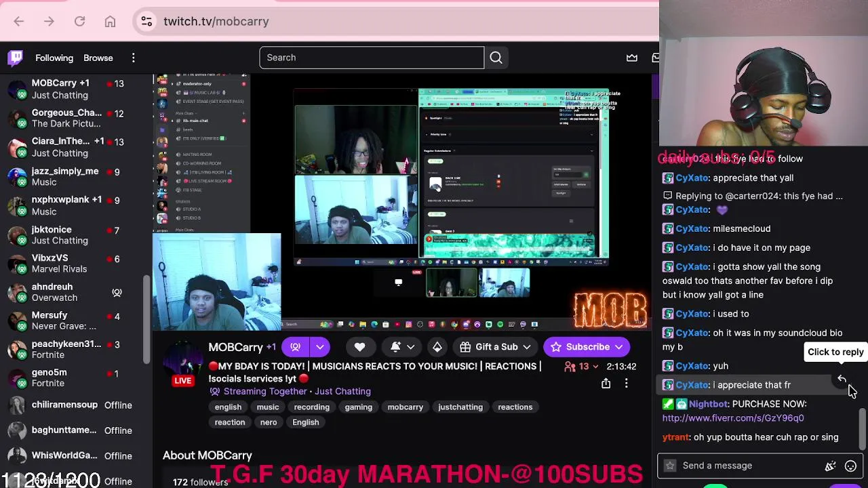Click Nightbot username in chat
Screen dimensions: 868x488
[709, 404]
